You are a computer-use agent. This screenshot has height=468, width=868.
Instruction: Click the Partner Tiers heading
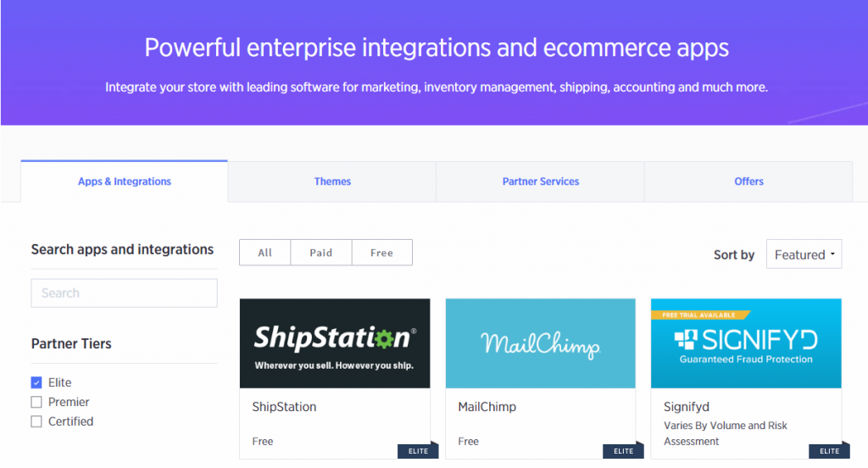(71, 344)
